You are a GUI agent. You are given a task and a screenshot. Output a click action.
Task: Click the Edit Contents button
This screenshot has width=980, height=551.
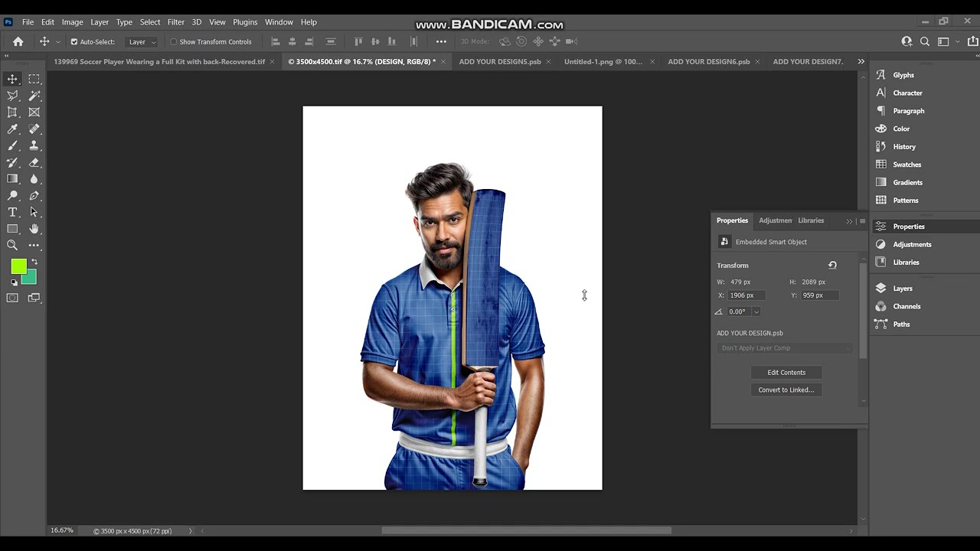pos(786,373)
